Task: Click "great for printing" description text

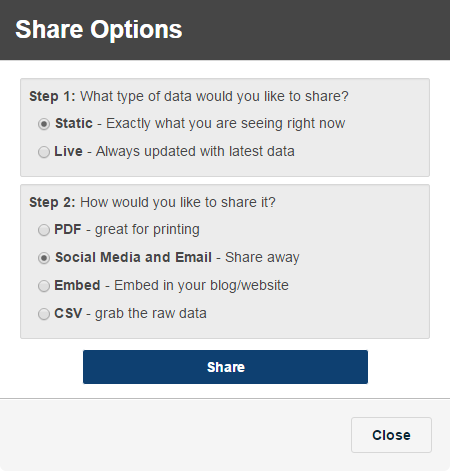Action: point(147,230)
